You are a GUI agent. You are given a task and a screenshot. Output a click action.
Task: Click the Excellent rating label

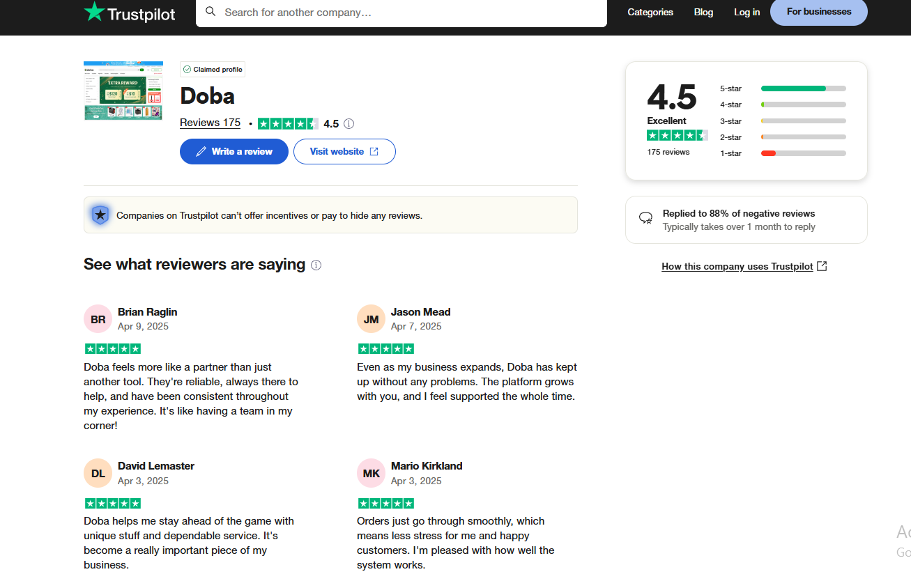pyautogui.click(x=666, y=121)
